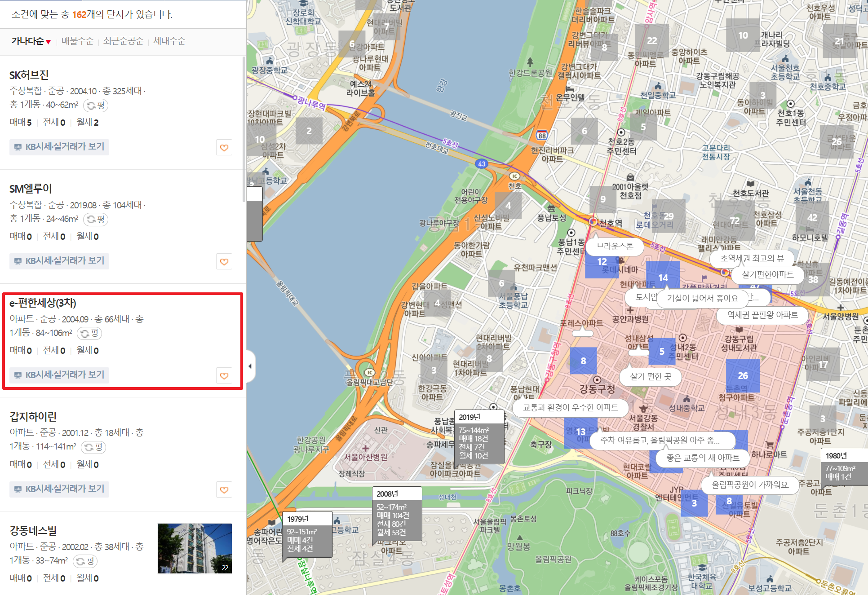The height and width of the screenshot is (595, 868).
Task: Toggle 평 unit for SM엘루이
Action: (96, 220)
